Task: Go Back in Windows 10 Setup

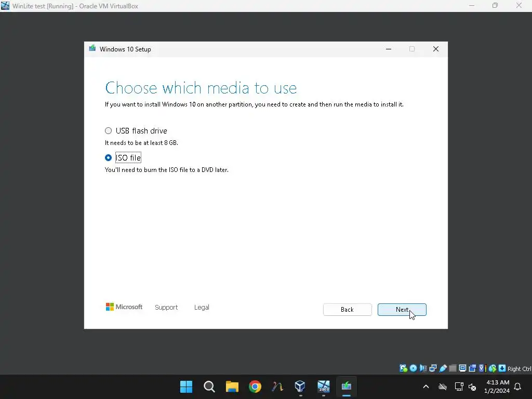Action: 347,310
